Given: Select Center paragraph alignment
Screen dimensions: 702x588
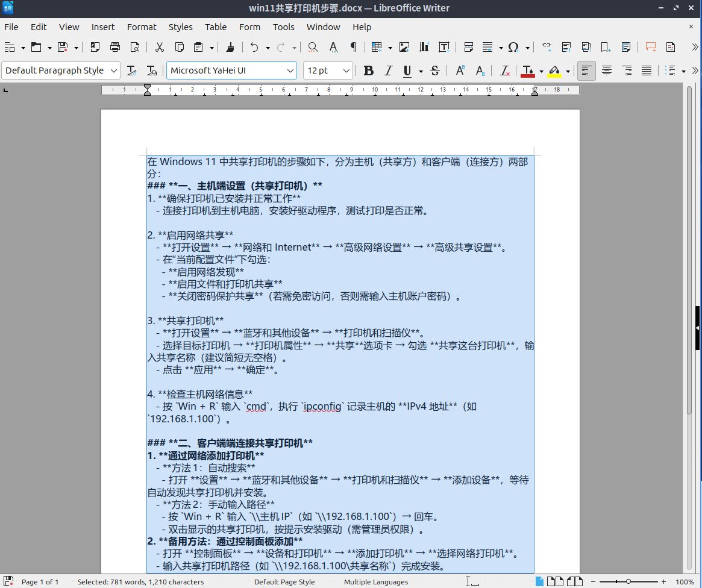Looking at the screenshot, I should coord(607,70).
